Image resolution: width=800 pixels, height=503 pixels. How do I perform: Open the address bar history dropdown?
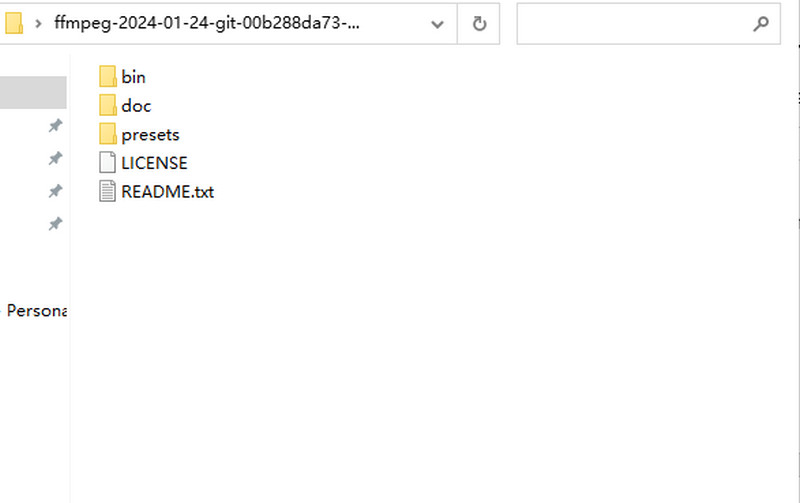(x=438, y=25)
